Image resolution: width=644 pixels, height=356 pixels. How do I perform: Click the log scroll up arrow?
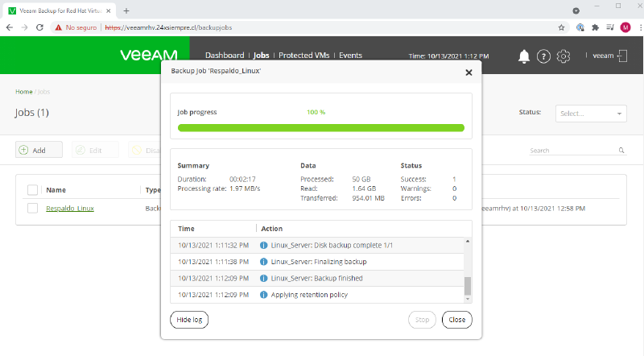pyautogui.click(x=468, y=241)
